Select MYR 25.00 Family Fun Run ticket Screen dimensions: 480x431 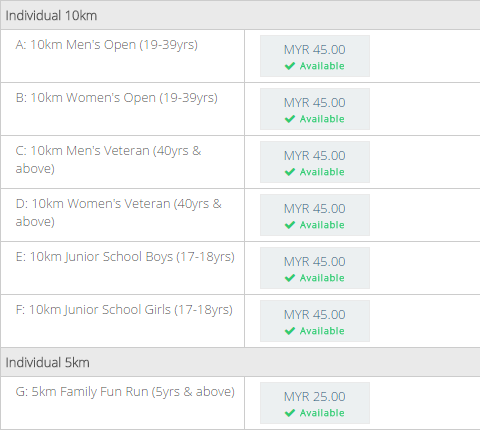[315, 403]
